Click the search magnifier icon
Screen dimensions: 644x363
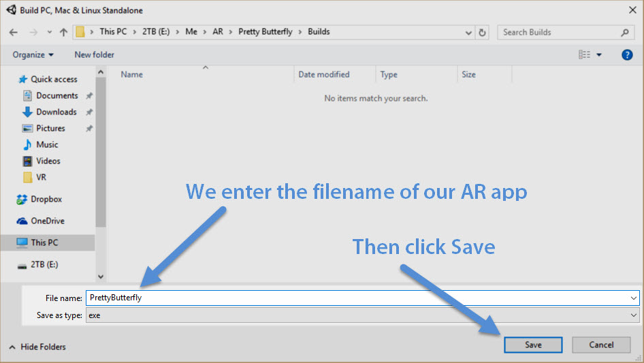625,32
